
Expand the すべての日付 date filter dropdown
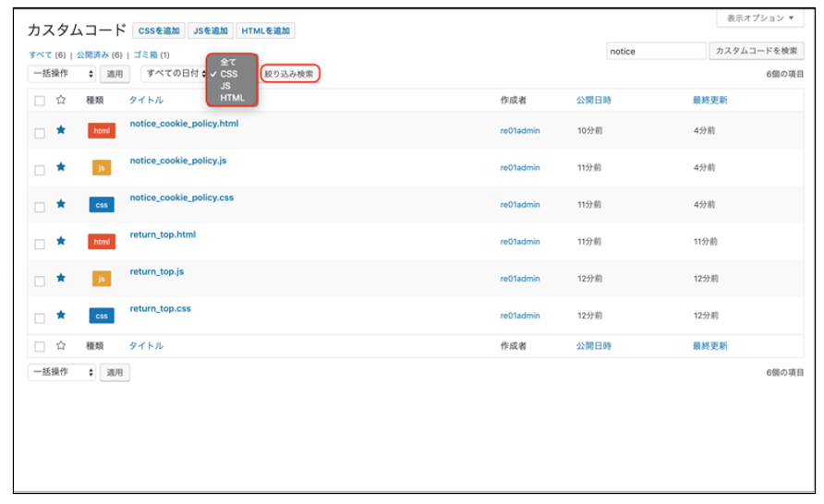coord(174,74)
